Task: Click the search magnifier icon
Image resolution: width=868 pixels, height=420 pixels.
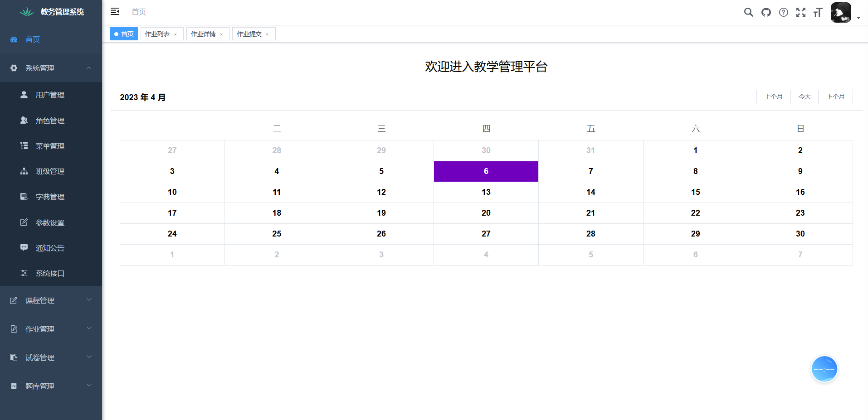Action: 748,12
